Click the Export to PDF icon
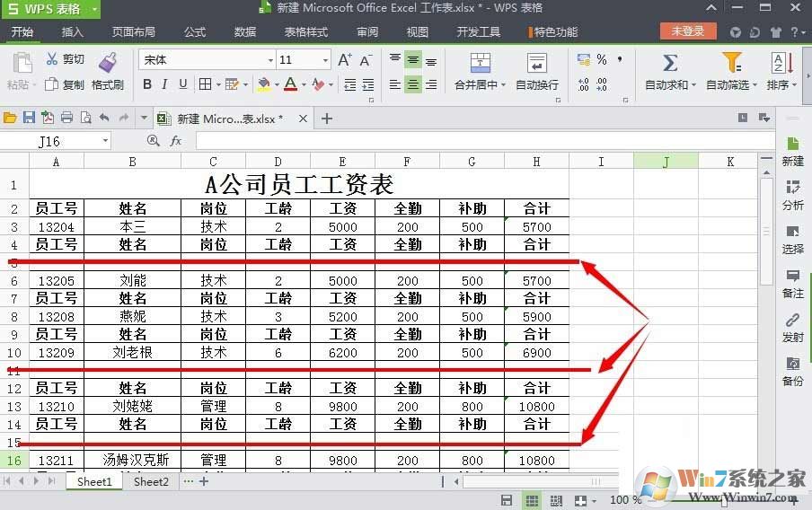 click(48, 118)
